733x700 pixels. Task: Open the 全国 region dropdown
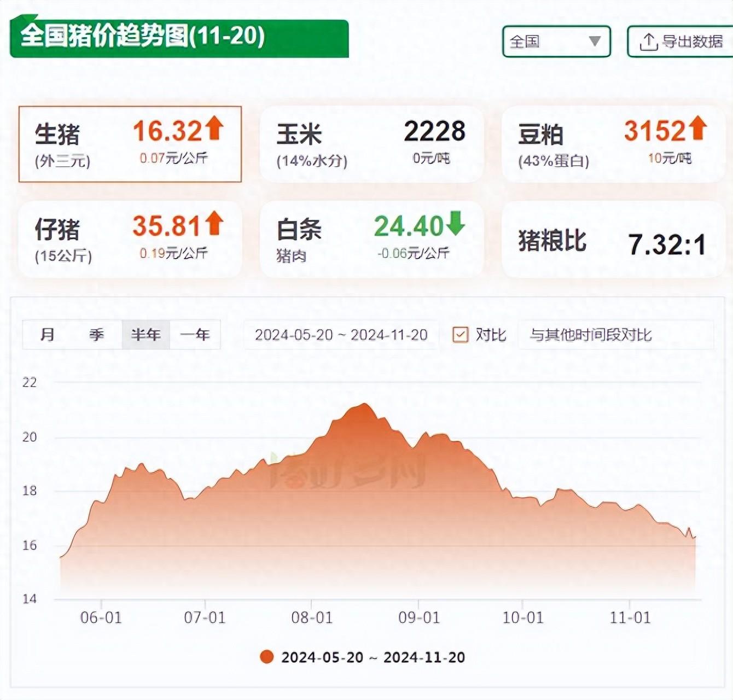(x=556, y=41)
